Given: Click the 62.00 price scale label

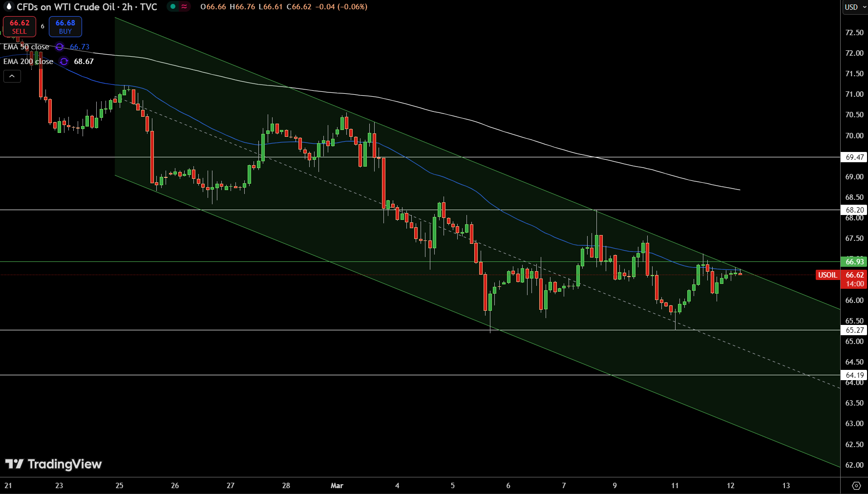Looking at the screenshot, I should click(854, 465).
